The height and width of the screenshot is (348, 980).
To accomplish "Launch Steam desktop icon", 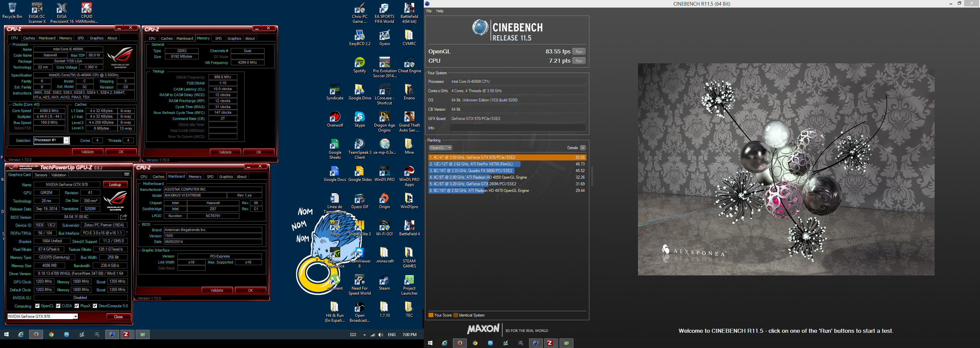I will tap(384, 282).
